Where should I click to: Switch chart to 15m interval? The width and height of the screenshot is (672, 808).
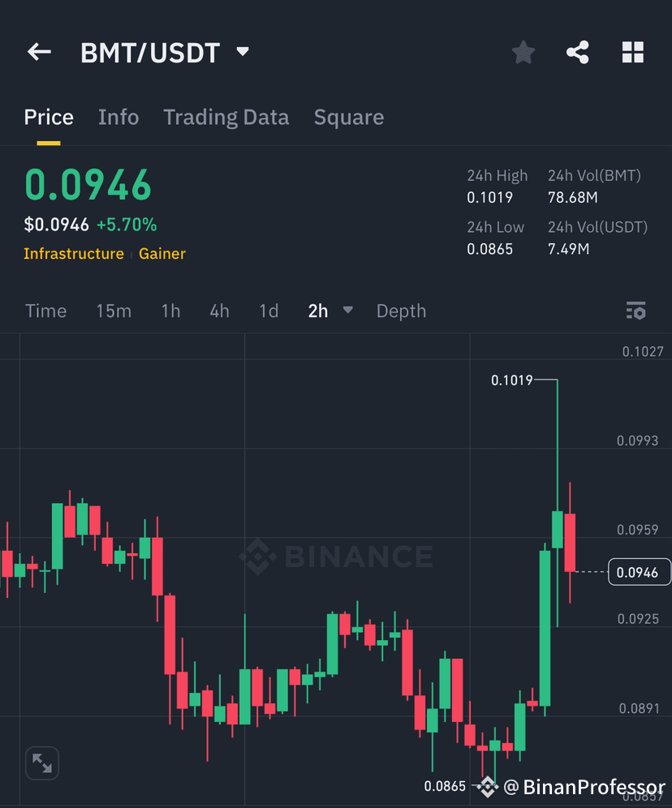(x=114, y=311)
